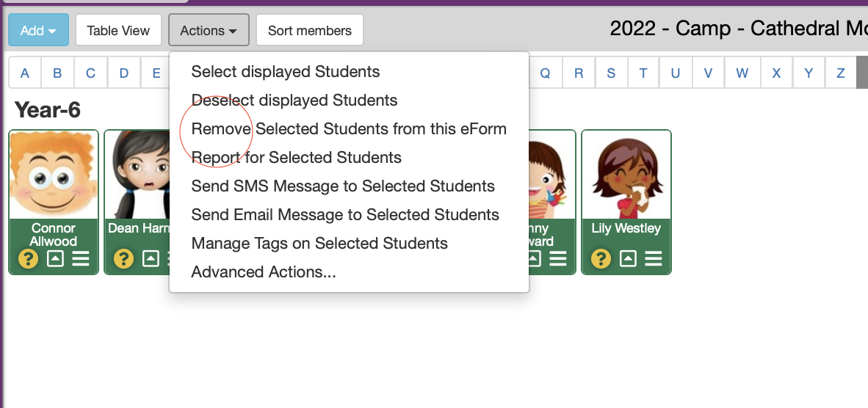Switch to Table View
The height and width of the screenshot is (408, 868).
[118, 30]
